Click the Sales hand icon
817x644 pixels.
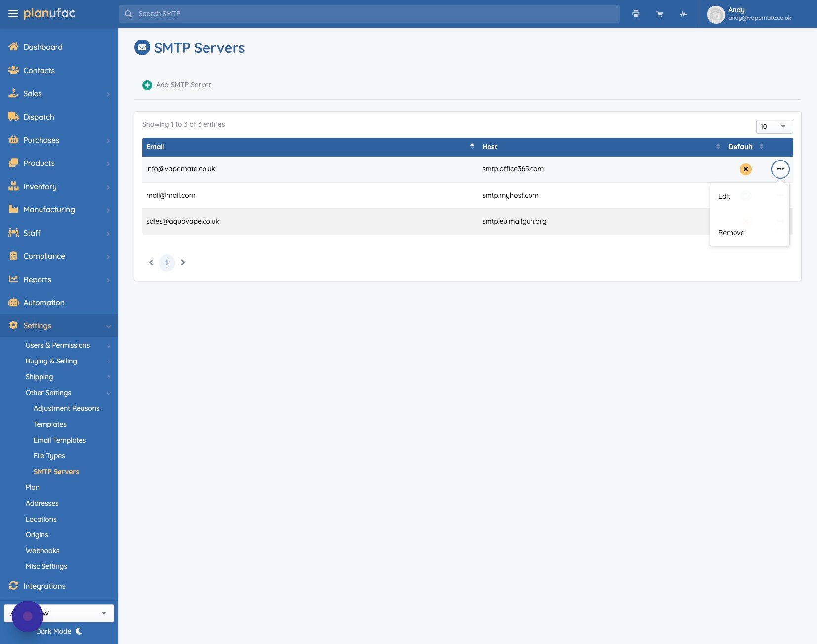[13, 93]
